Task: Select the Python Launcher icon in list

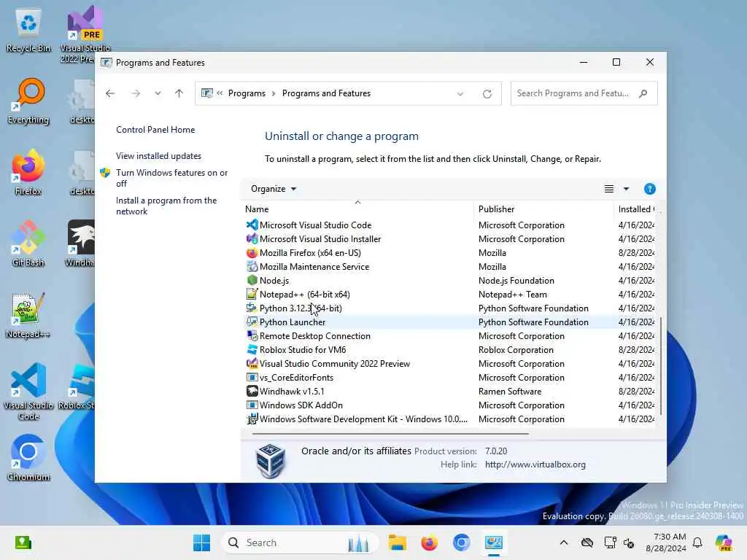Action: tap(252, 322)
